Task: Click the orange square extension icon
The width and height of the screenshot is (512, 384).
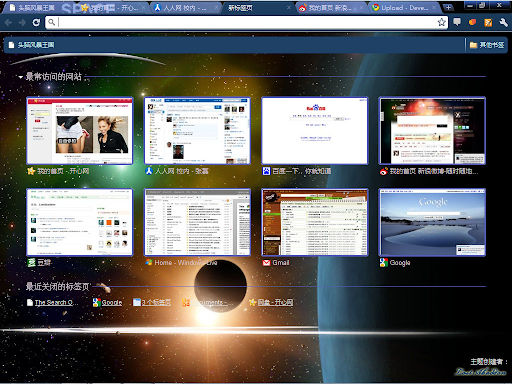Action: pyautogui.click(x=488, y=22)
